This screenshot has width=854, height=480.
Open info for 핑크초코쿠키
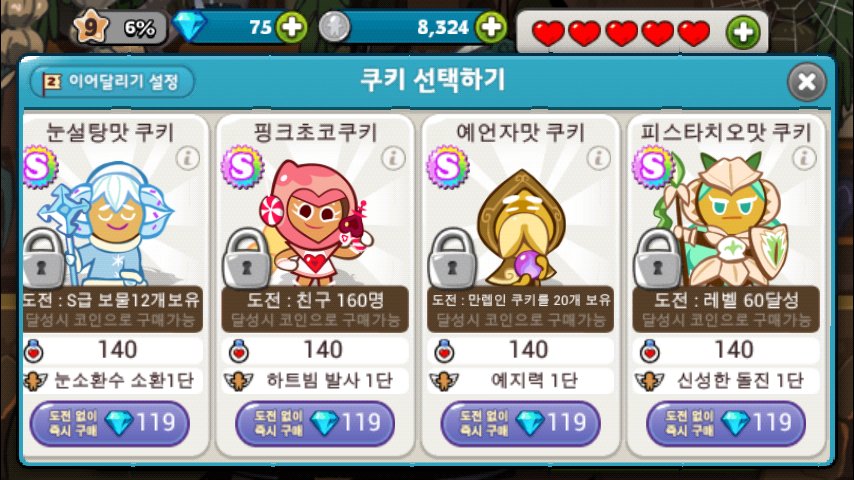393,158
